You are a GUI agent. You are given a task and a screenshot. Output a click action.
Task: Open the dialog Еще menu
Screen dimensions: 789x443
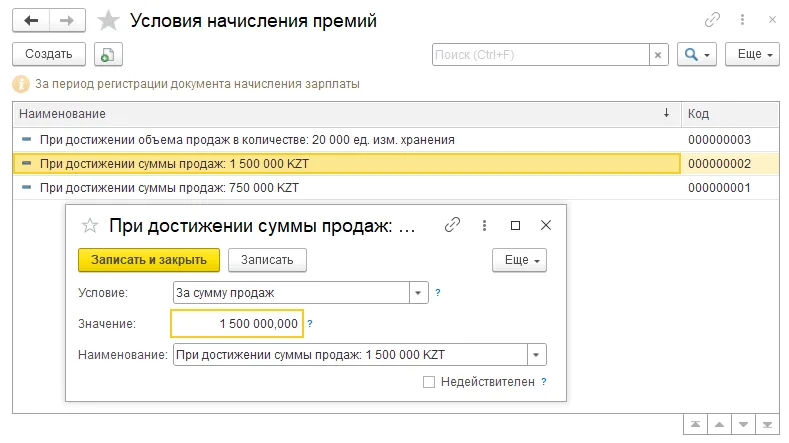(519, 260)
